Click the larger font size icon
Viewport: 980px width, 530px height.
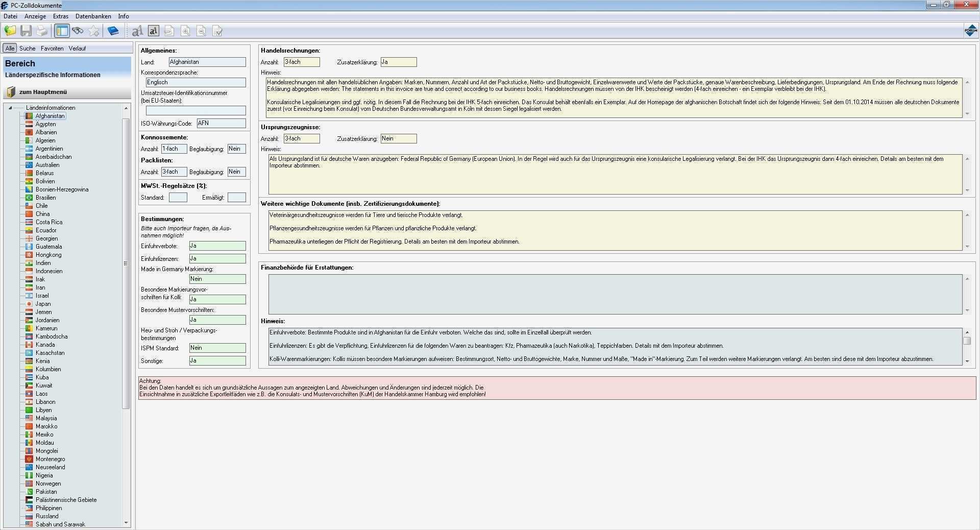pyautogui.click(x=137, y=31)
